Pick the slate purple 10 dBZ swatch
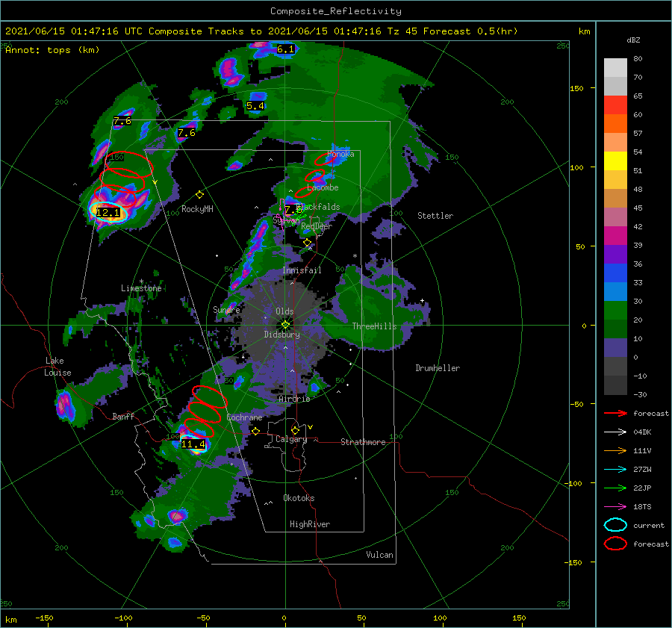The width and height of the screenshot is (672, 628). 615,347
